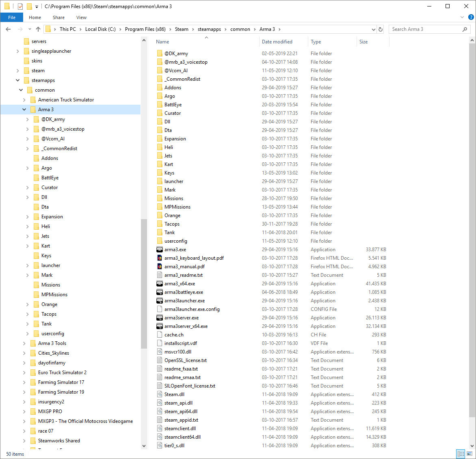Image resolution: width=476 pixels, height=459 pixels.
Task: Select the tier0_s.dll file name
Action: 174,446
